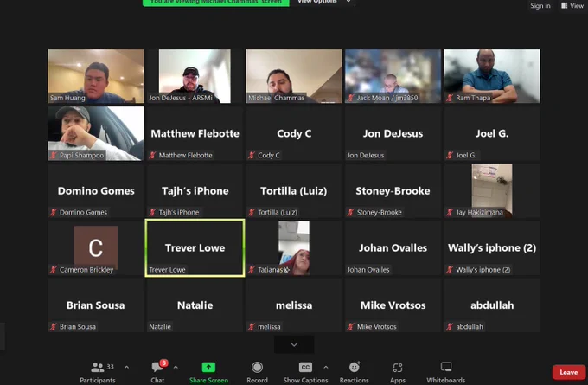Select Cameron Brickley's avatar tile

[x=96, y=247]
